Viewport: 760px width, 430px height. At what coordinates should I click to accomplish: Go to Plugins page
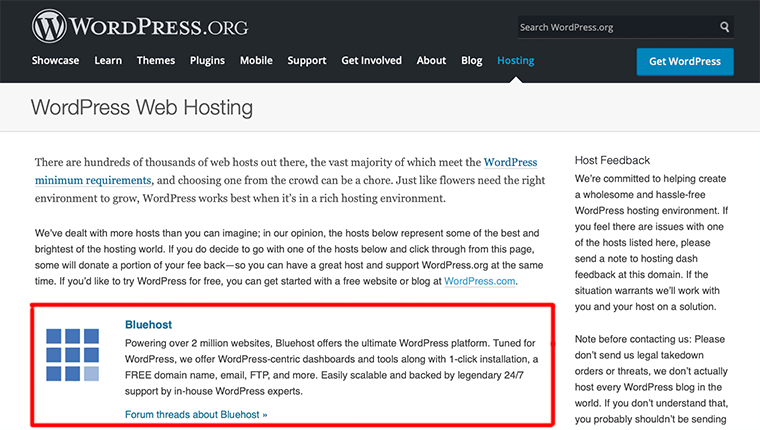[207, 61]
